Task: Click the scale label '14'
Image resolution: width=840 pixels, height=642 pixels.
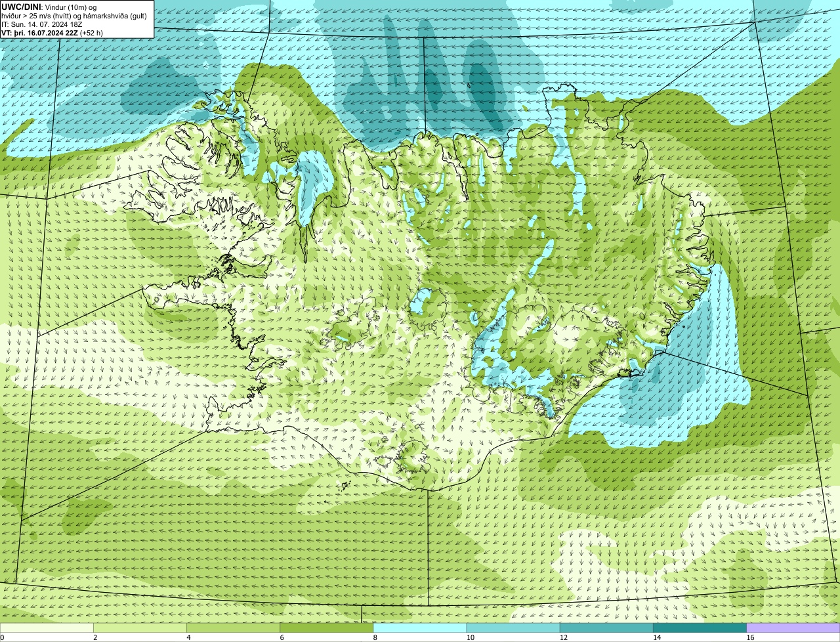Action: [656, 637]
